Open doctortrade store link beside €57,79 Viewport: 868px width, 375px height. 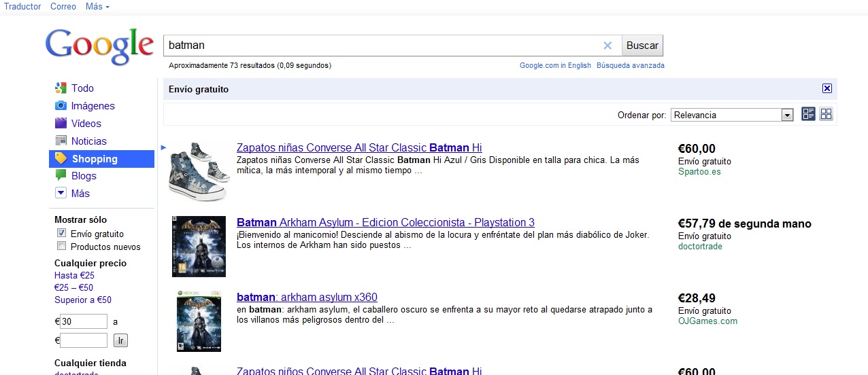(x=700, y=247)
